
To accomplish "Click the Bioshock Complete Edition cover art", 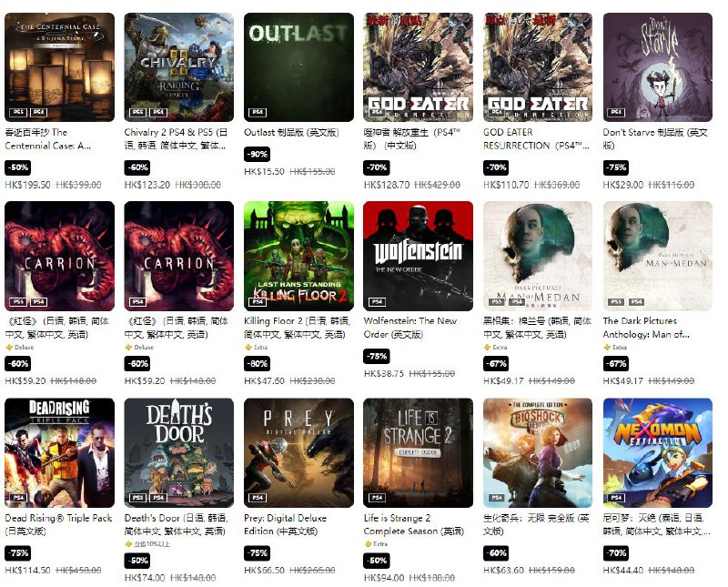I will 538,453.
